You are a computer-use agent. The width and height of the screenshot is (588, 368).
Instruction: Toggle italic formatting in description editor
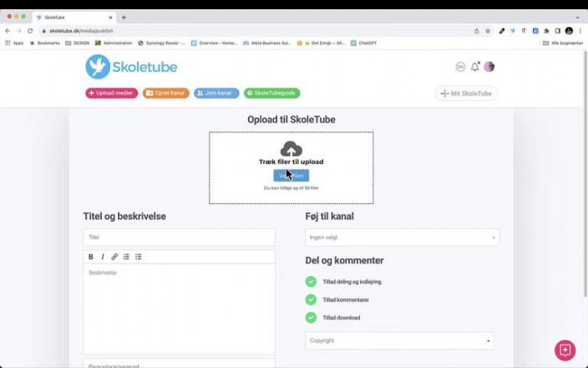coord(103,257)
